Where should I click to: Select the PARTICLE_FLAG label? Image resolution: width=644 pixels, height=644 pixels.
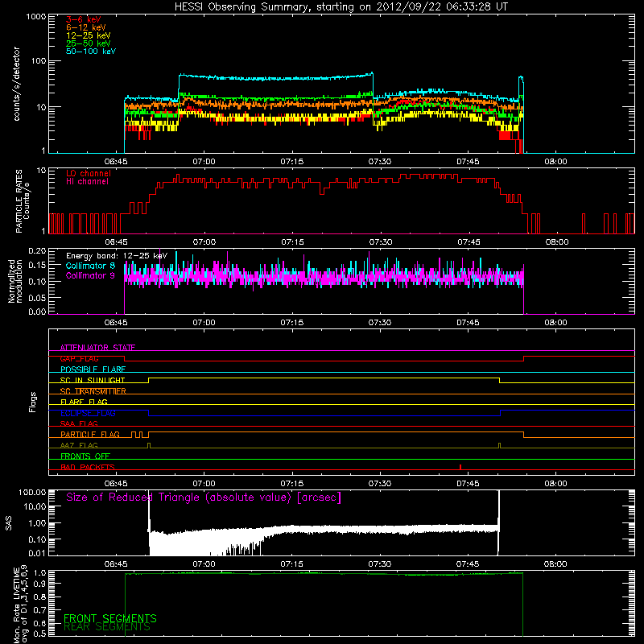(90, 435)
